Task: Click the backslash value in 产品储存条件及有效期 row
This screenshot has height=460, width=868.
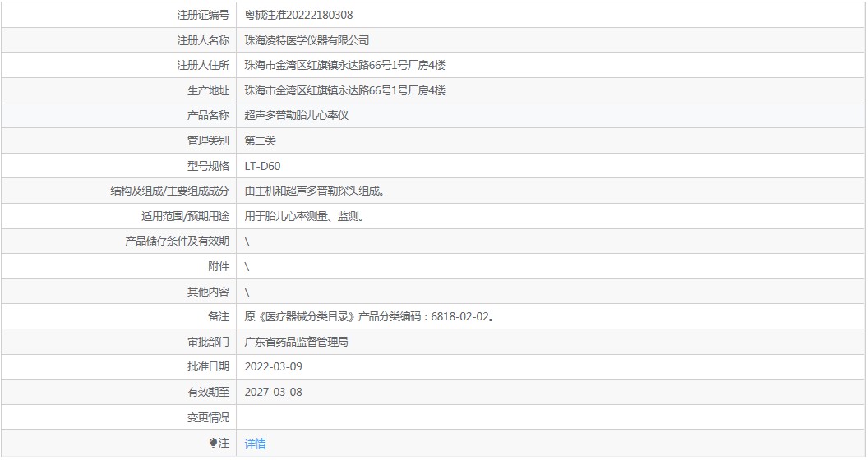Action: pyautogui.click(x=247, y=241)
